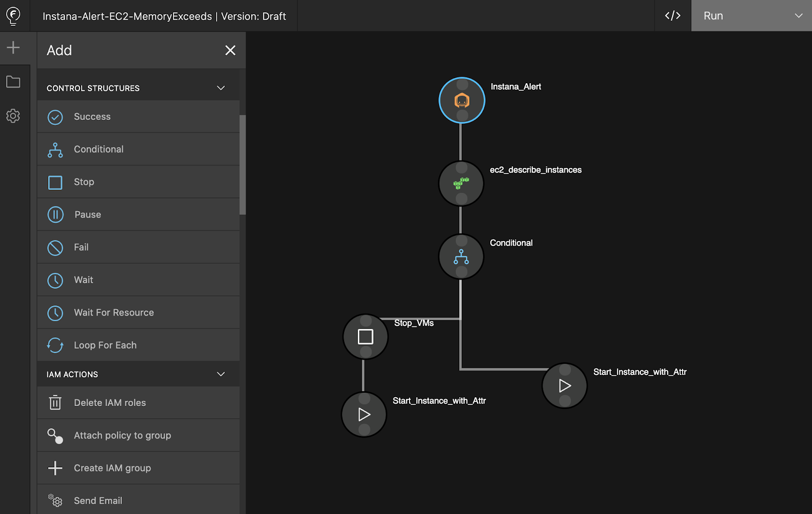The height and width of the screenshot is (514, 812).
Task: Choose the Stop list item label
Action: 84,182
